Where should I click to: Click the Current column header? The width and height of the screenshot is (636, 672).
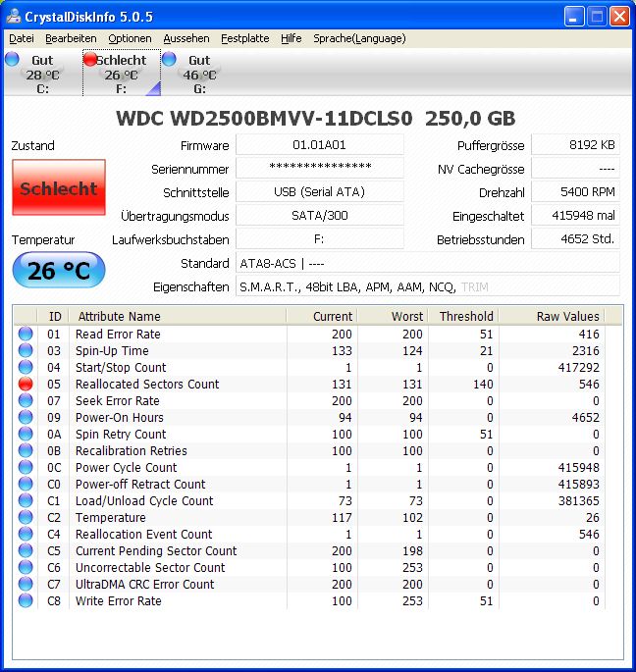pos(322,316)
